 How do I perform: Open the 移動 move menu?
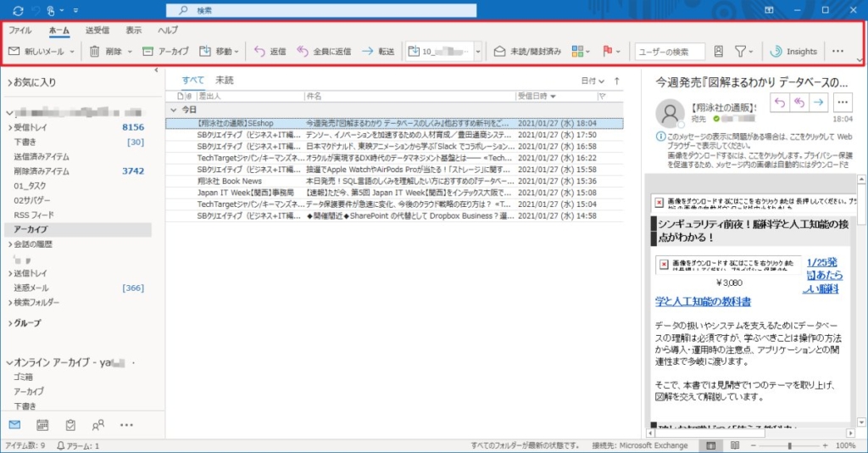click(220, 52)
